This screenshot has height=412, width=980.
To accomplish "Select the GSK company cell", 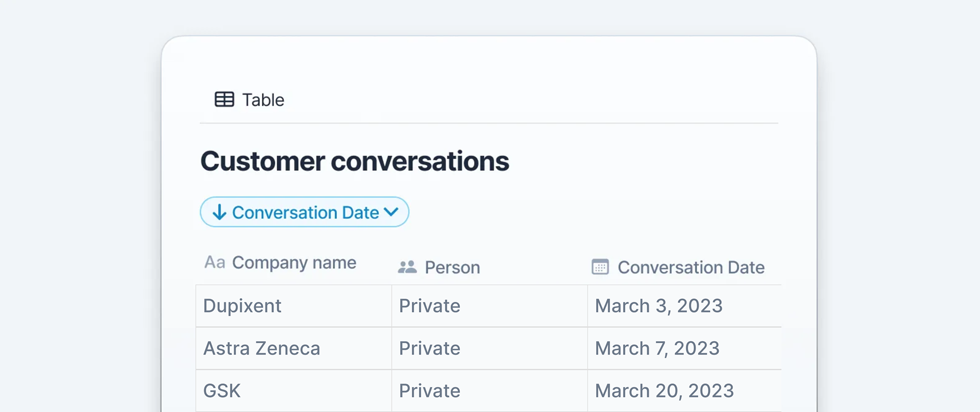I will 294,391.
